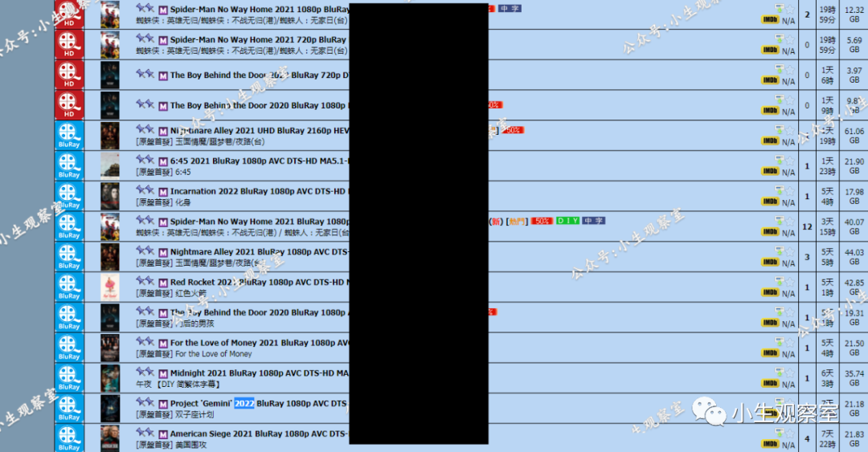Click the Project 'Gemini' poster thumbnail
868x452 pixels.
point(109,409)
